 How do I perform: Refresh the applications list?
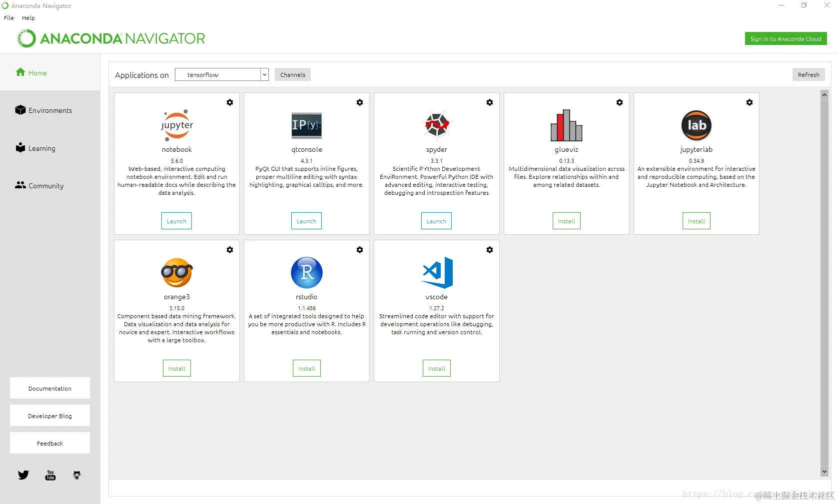809,75
